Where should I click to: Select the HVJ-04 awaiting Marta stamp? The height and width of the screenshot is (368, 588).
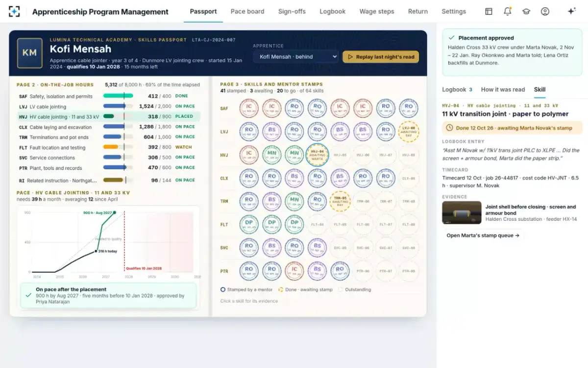(317, 155)
